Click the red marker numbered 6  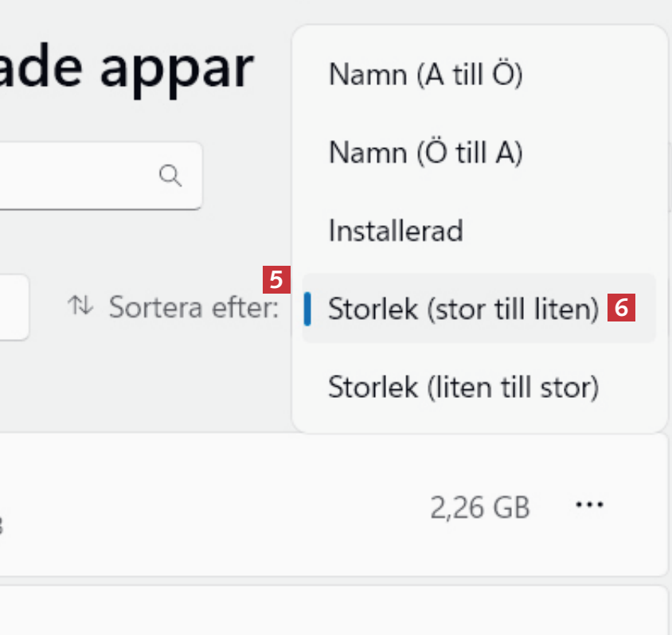coord(621,307)
